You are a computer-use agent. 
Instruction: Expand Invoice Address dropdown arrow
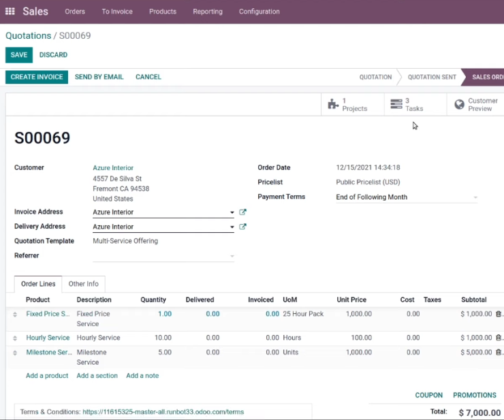232,212
